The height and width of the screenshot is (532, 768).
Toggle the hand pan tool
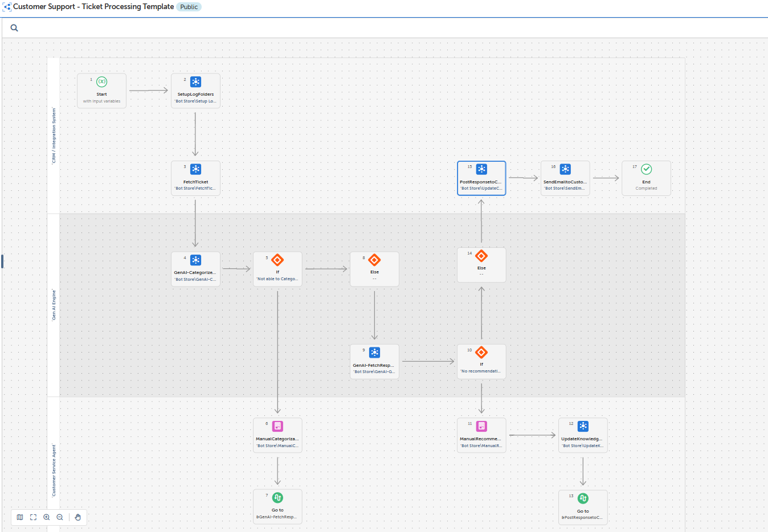78,517
